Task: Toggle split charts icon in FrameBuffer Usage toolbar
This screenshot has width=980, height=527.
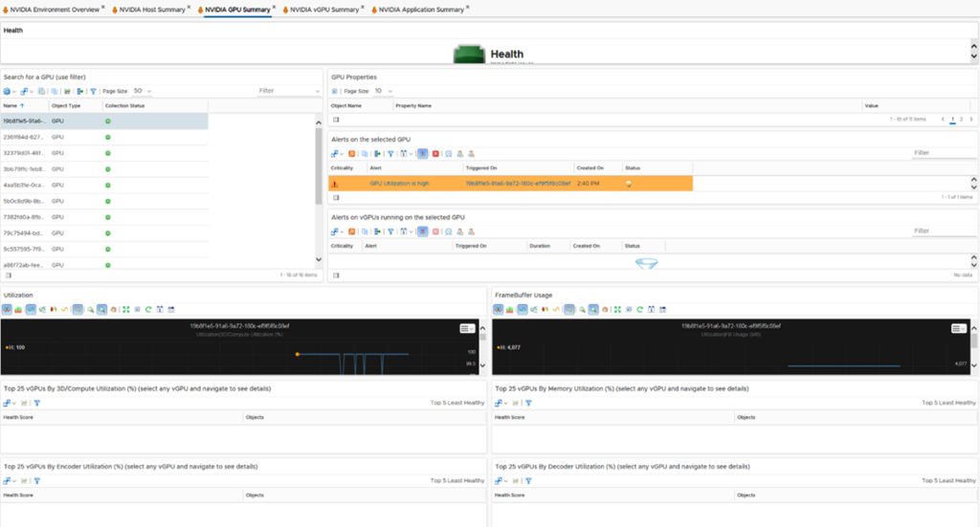Action: point(498,310)
